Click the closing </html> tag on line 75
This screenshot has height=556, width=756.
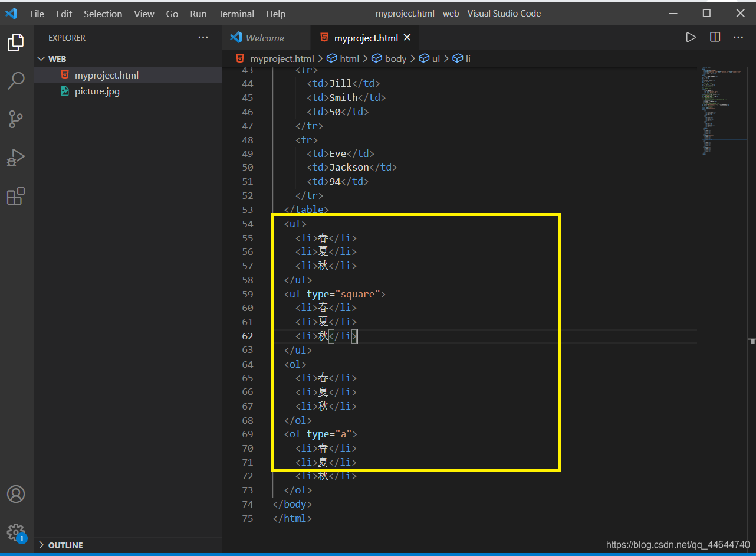[x=292, y=518]
